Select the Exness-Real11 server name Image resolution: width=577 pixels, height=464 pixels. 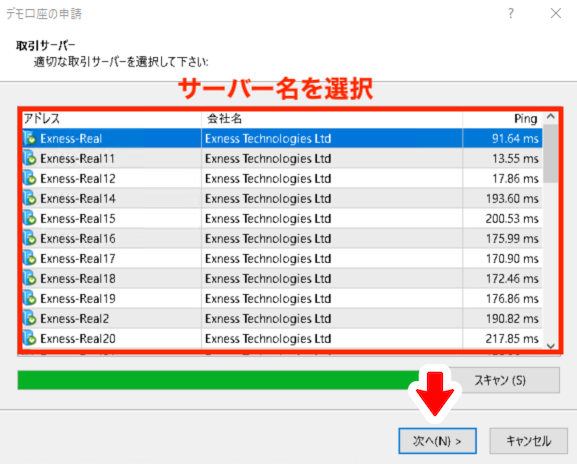[78, 159]
